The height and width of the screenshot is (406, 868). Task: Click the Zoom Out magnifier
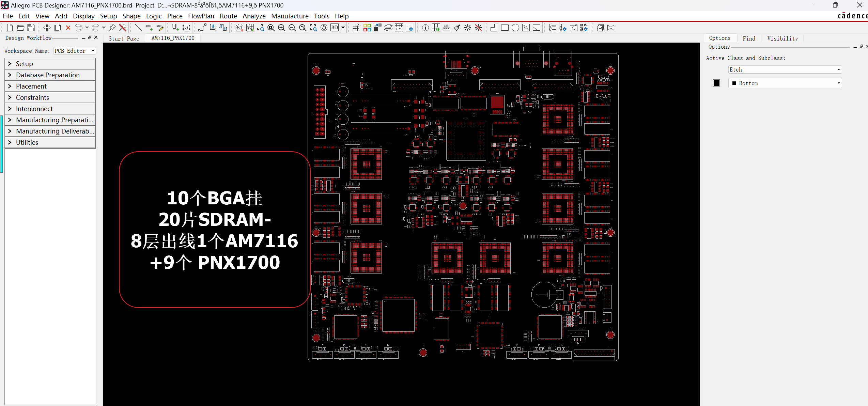point(292,28)
